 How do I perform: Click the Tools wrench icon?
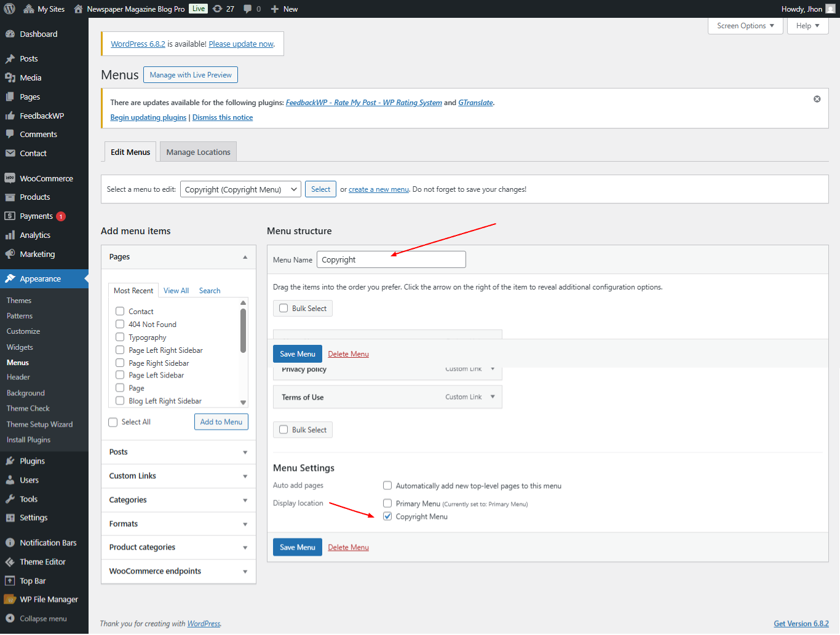click(x=10, y=499)
